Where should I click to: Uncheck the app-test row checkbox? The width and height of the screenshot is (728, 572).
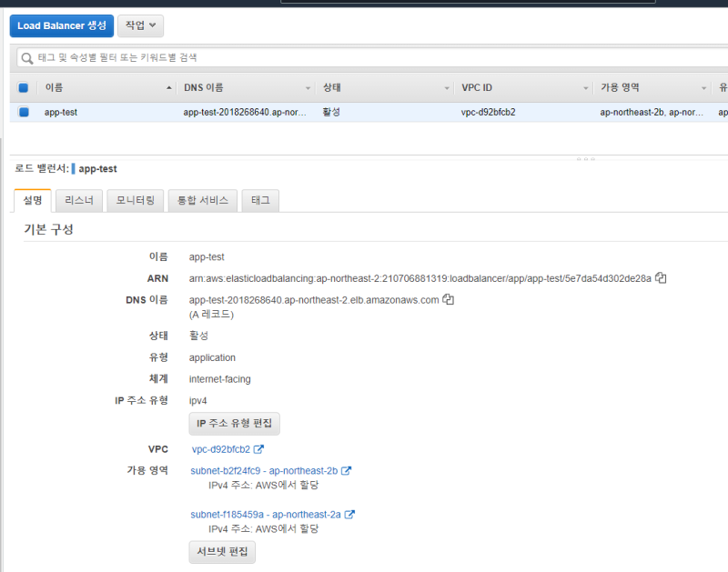tap(24, 112)
